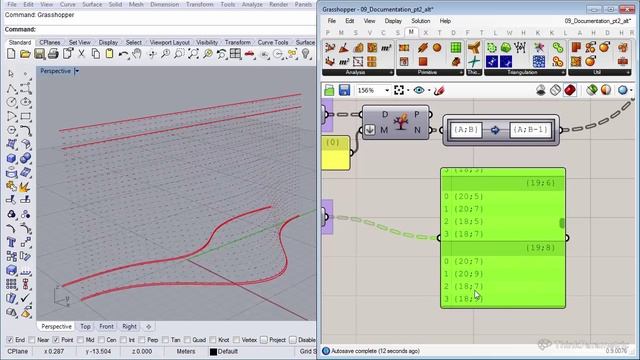Select the Rectangle tool in sidebar
Viewport: 640px width, 360px height.
coord(25,116)
